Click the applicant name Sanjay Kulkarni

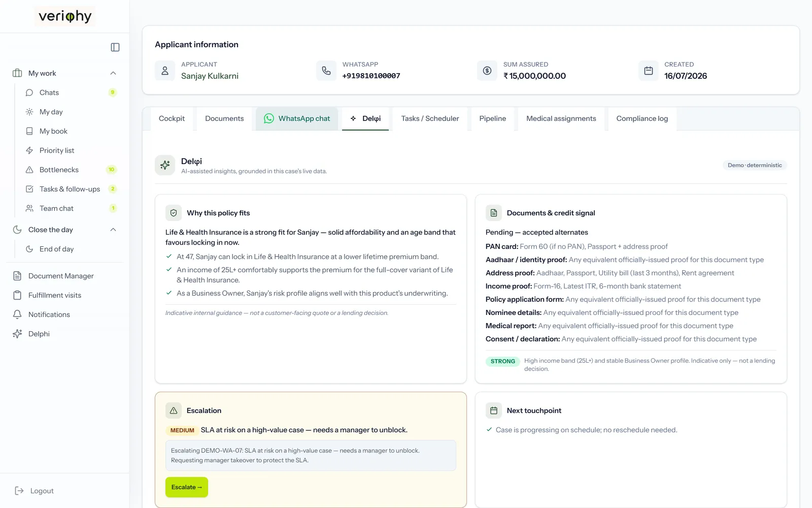[x=210, y=76]
